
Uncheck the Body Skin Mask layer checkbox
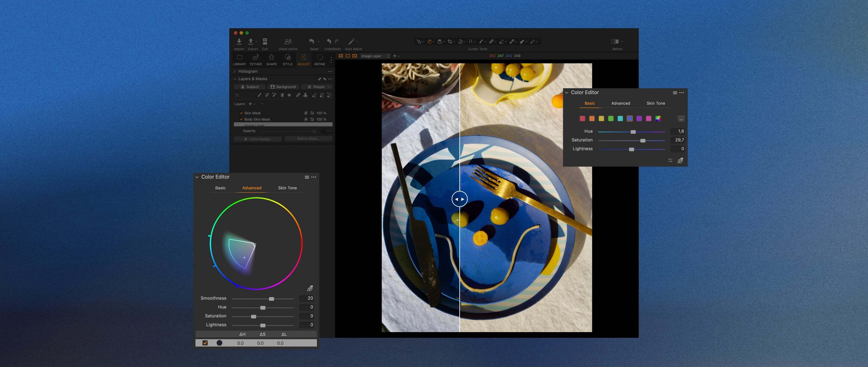[241, 119]
